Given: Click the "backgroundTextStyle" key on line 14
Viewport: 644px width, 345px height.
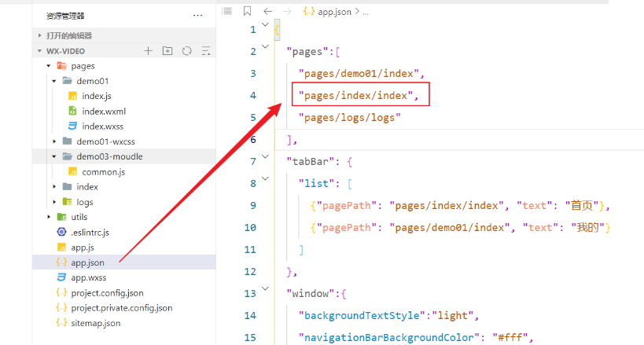Looking at the screenshot, I should tap(362, 315).
